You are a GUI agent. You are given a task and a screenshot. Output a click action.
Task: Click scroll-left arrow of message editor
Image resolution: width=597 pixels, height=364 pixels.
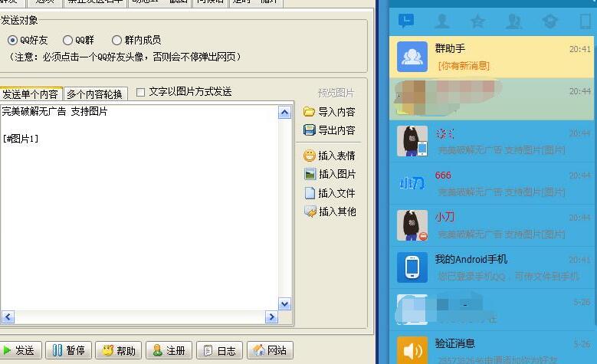8,316
